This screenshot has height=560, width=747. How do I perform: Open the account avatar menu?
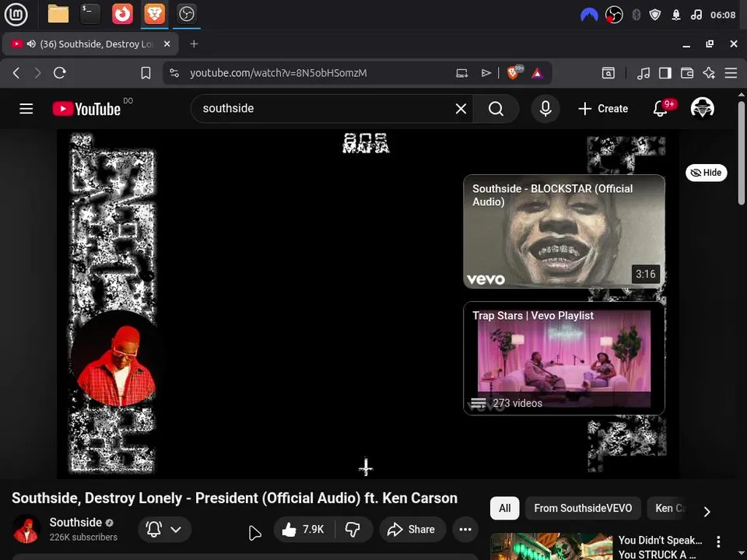click(x=702, y=108)
